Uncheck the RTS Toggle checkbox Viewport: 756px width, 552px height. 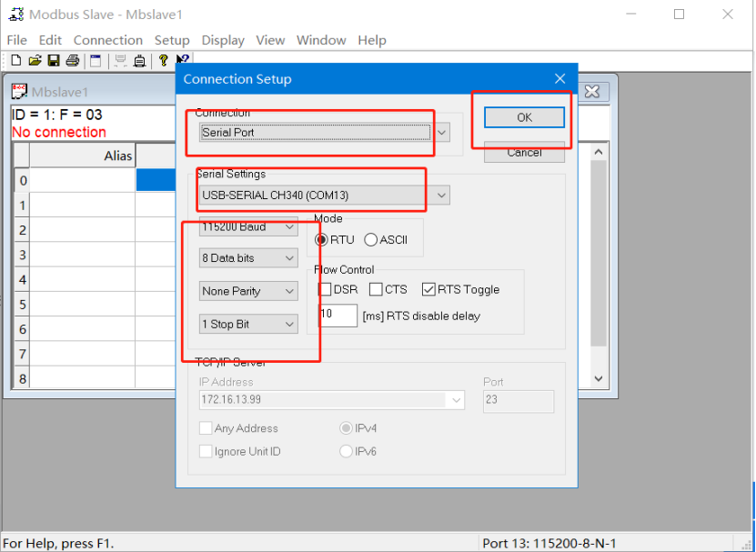[x=428, y=289]
